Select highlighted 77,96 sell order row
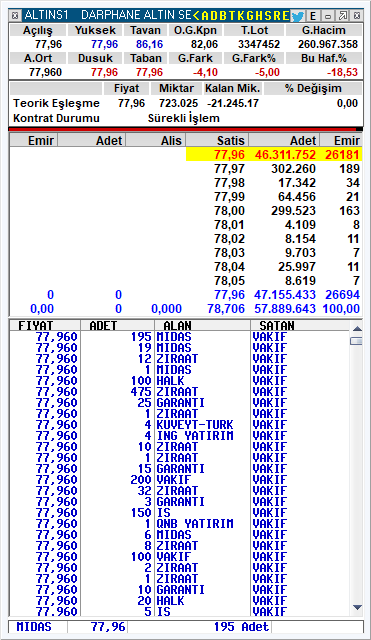Image resolution: width=371 pixels, height=640 pixels. (274, 155)
